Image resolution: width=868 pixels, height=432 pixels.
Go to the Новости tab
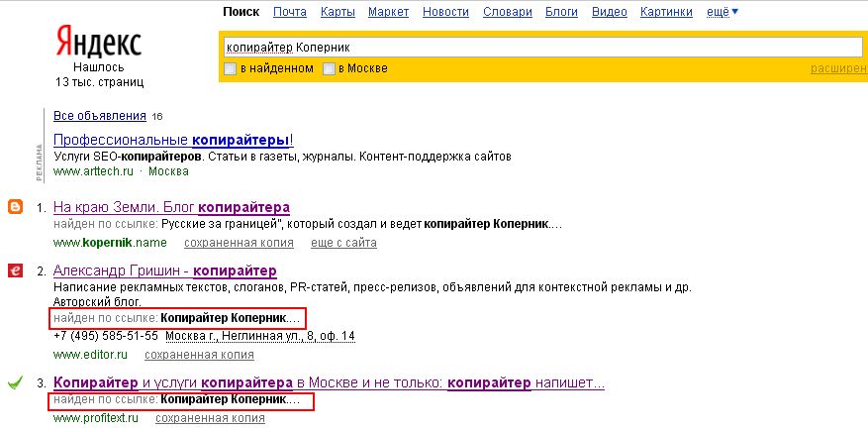click(x=445, y=12)
